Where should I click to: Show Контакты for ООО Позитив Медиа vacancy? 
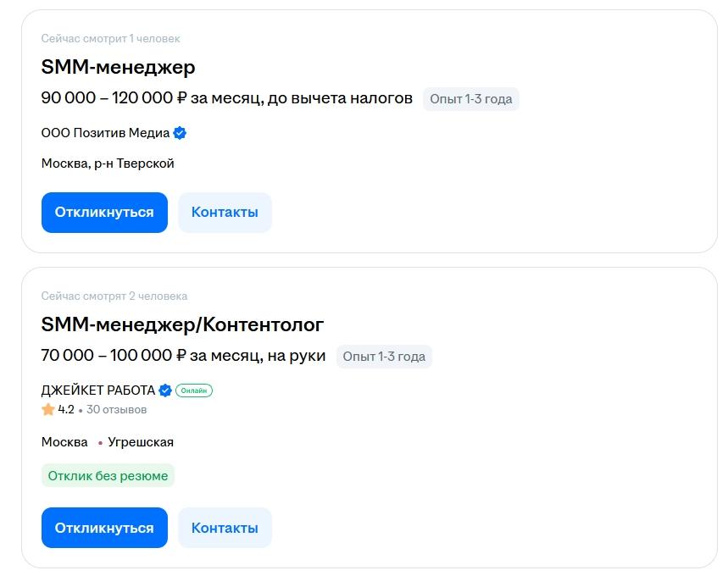click(x=225, y=212)
